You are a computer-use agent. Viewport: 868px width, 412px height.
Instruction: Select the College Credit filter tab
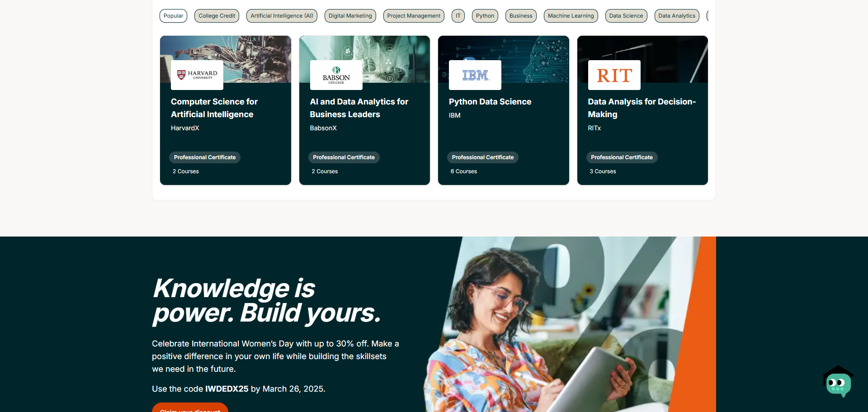217,16
